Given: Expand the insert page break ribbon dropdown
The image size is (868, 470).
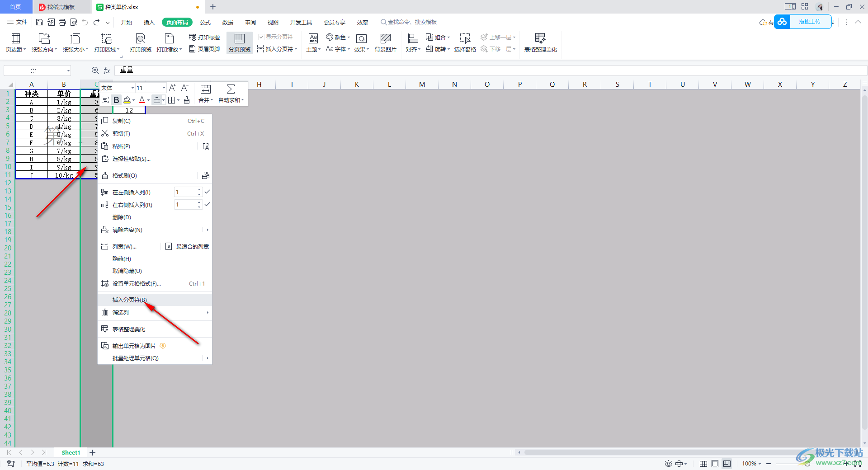Looking at the screenshot, I should tap(296, 49).
